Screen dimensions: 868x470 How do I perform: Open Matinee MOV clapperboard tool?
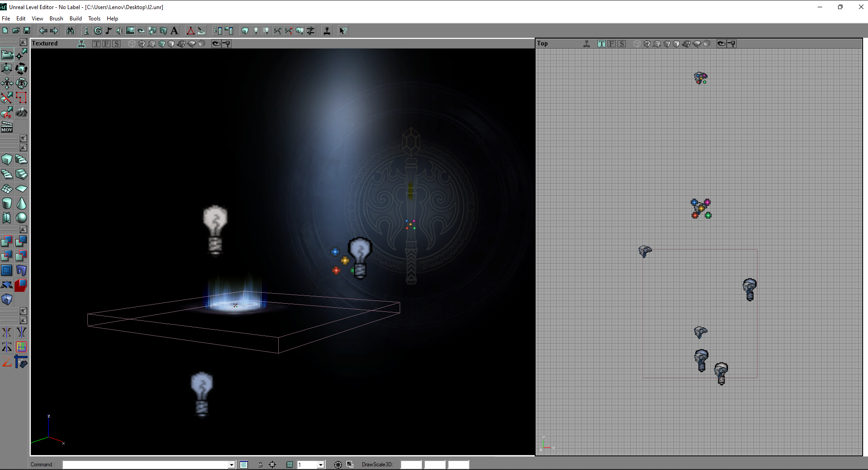click(x=7, y=127)
